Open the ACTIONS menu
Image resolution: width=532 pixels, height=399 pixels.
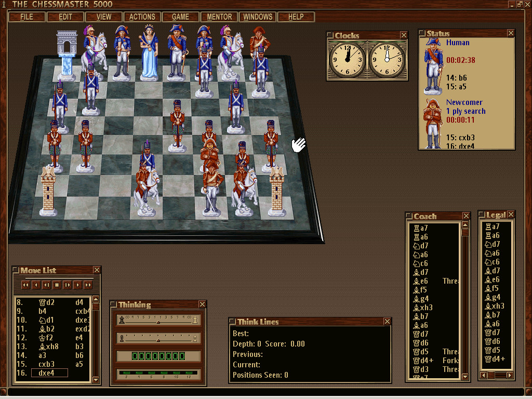coord(142,17)
